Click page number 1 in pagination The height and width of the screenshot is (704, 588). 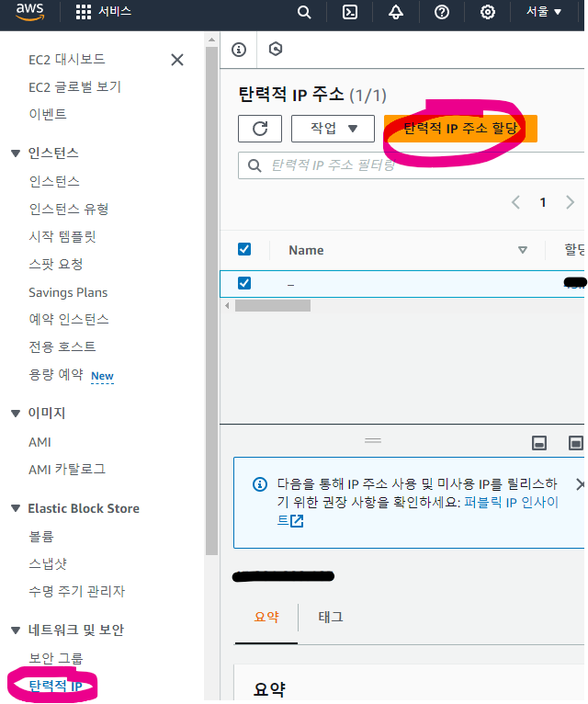543,202
